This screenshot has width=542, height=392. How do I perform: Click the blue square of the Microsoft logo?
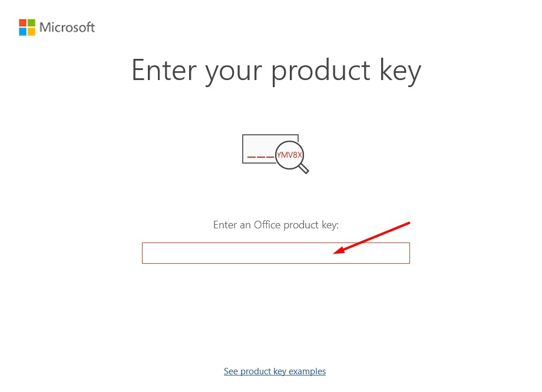(23, 31)
